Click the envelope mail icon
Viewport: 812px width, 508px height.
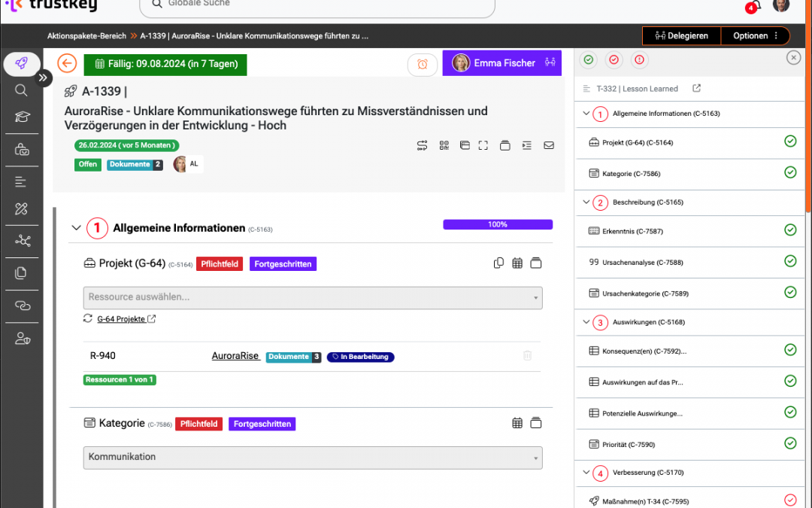[549, 145]
